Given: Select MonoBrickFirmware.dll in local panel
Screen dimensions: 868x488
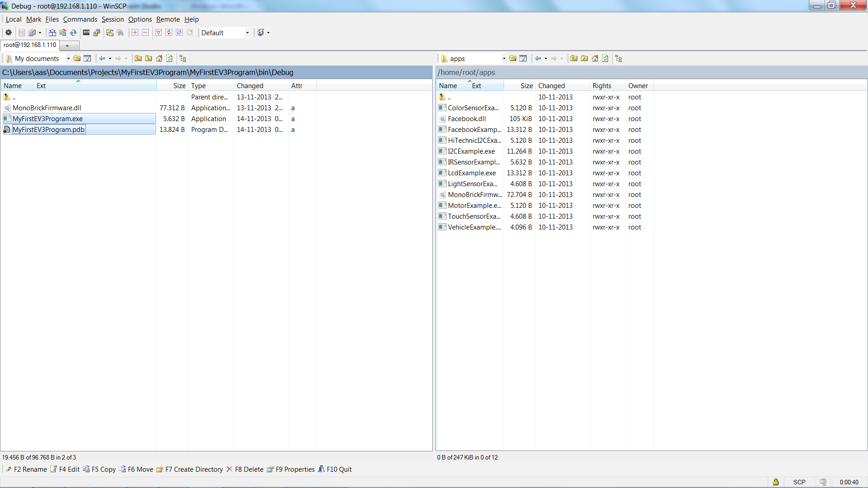Looking at the screenshot, I should click(x=47, y=108).
